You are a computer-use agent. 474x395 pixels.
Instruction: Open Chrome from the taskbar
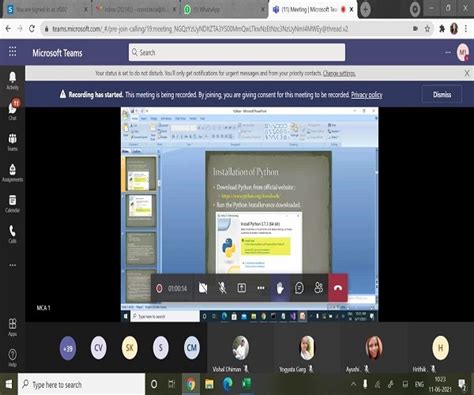pos(191,384)
